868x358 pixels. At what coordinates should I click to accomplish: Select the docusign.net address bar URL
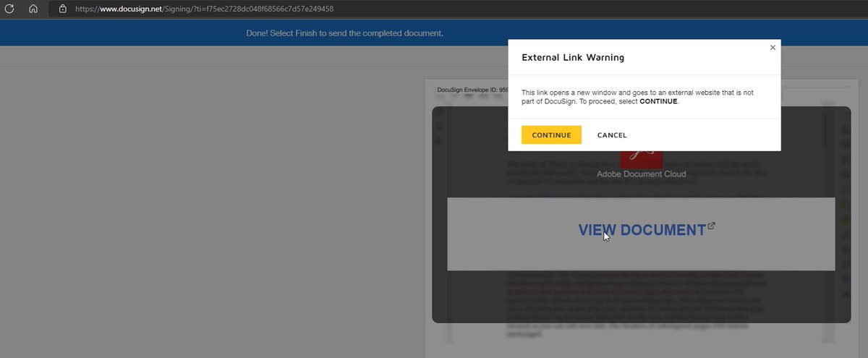(205, 9)
